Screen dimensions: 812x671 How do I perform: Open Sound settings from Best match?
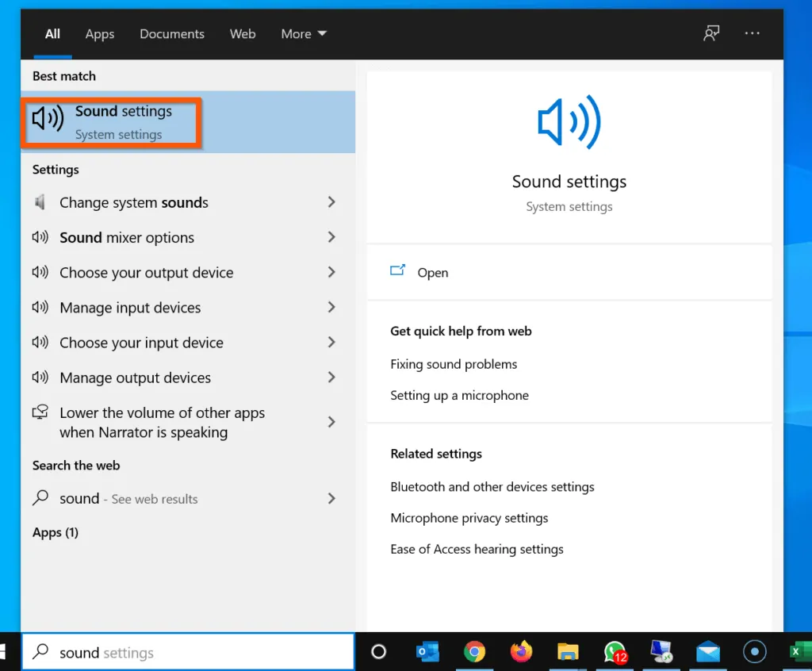(x=111, y=121)
